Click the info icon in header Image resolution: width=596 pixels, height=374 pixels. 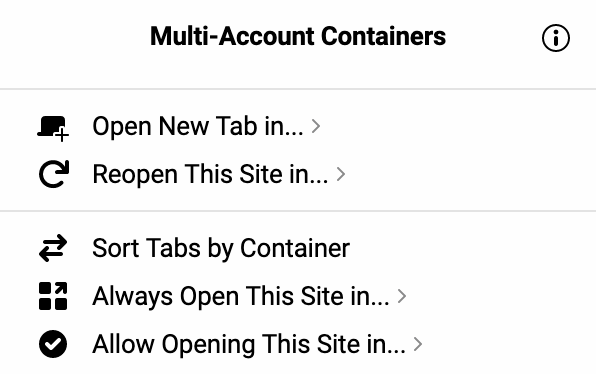(x=556, y=38)
